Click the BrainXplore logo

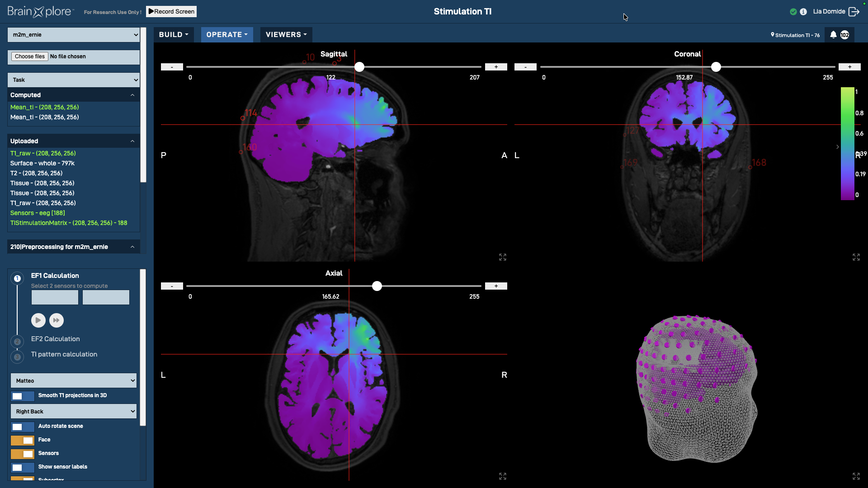pyautogui.click(x=41, y=12)
